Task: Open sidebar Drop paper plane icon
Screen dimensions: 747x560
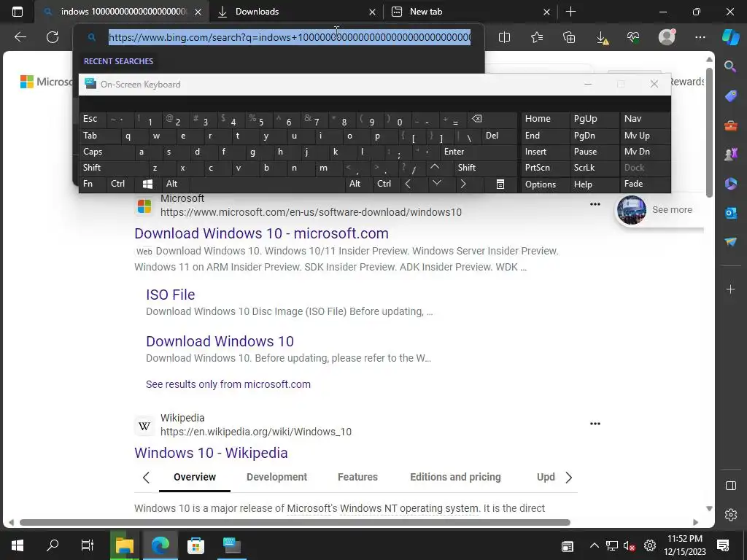Action: tap(731, 242)
